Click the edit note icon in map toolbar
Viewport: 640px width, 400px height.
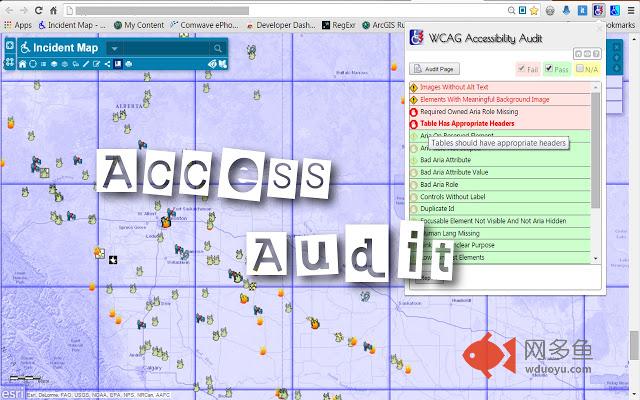pyautogui.click(x=96, y=64)
